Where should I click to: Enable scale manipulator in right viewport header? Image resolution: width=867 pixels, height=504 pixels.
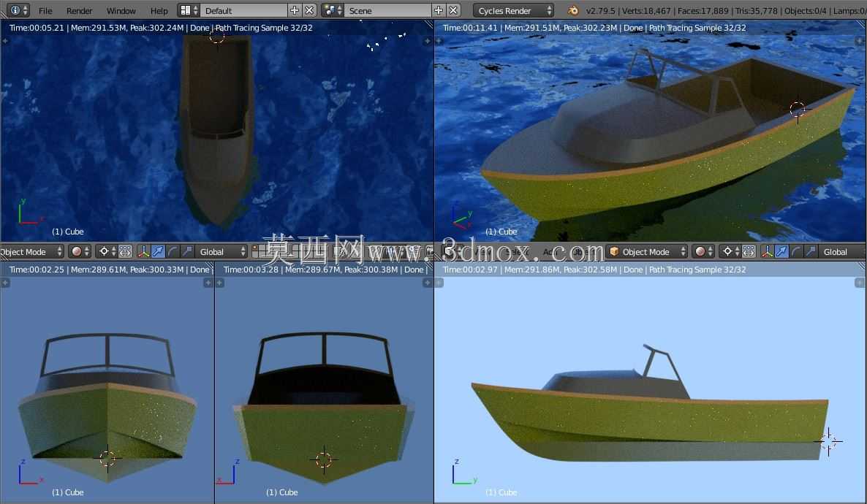pyautogui.click(x=811, y=251)
